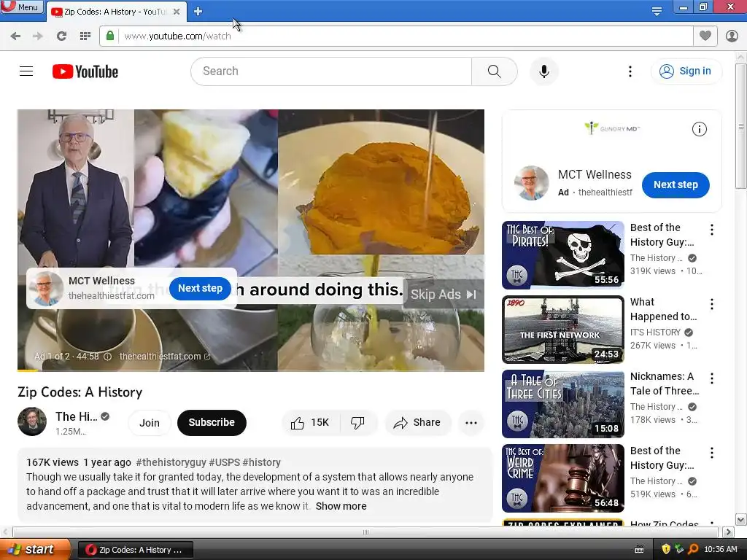Click Next step on sidebar MCT Wellness ad
The image size is (747, 560).
(x=676, y=184)
